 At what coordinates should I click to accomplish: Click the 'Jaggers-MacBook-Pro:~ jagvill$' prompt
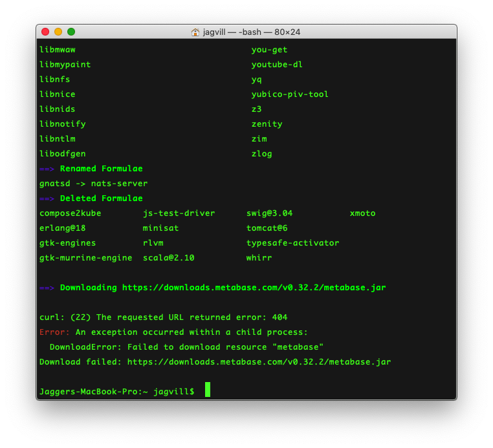(117, 392)
